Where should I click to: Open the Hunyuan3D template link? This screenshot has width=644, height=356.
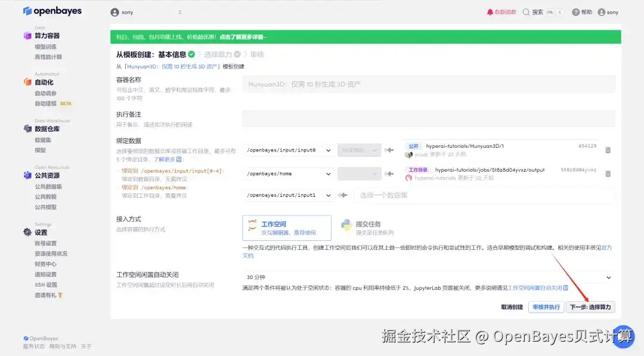pos(172,67)
